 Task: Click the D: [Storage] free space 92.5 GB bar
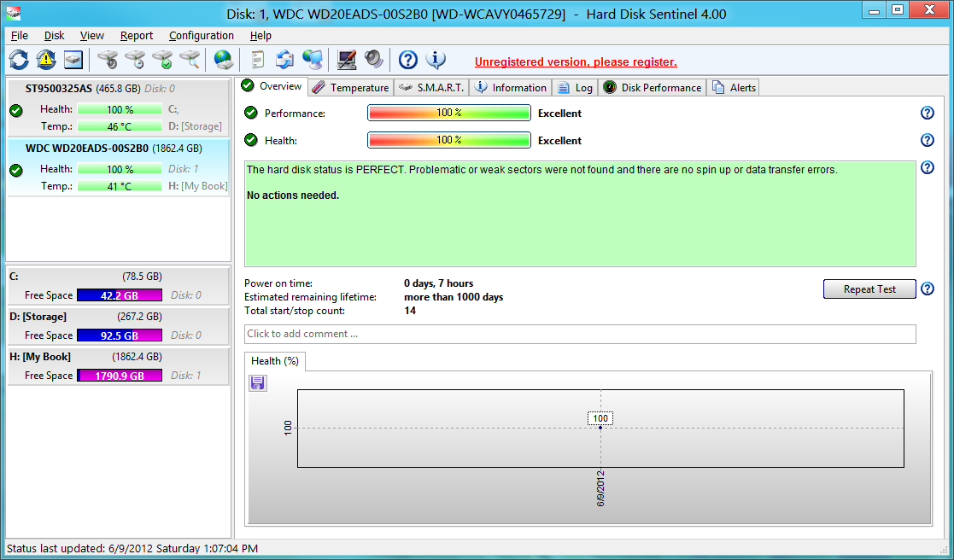120,335
